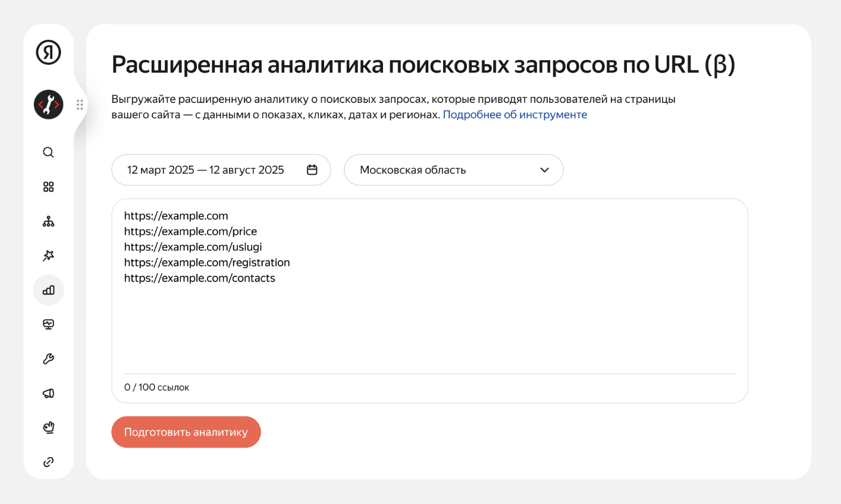The image size is (841, 504).
Task: Open the four-squares dashboard icon
Action: 48,187
